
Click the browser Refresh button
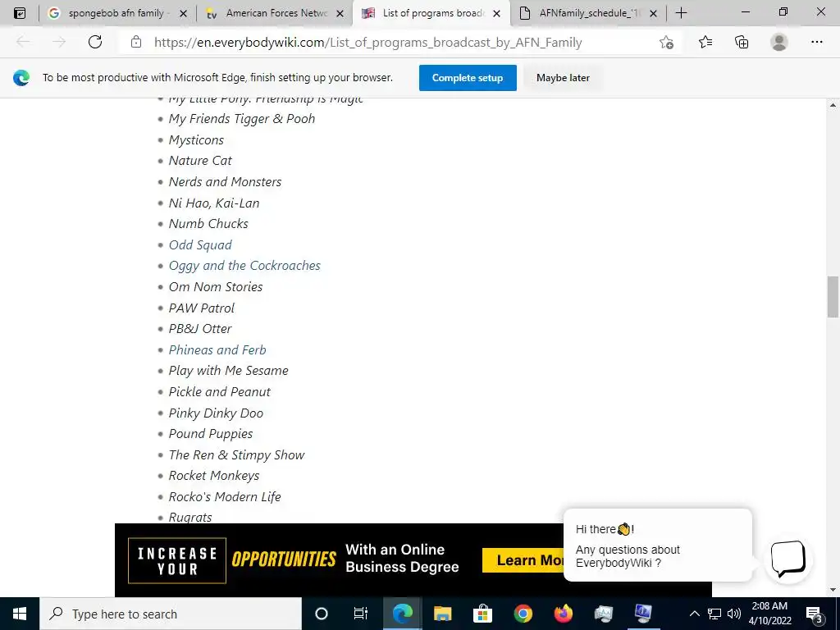(x=95, y=42)
